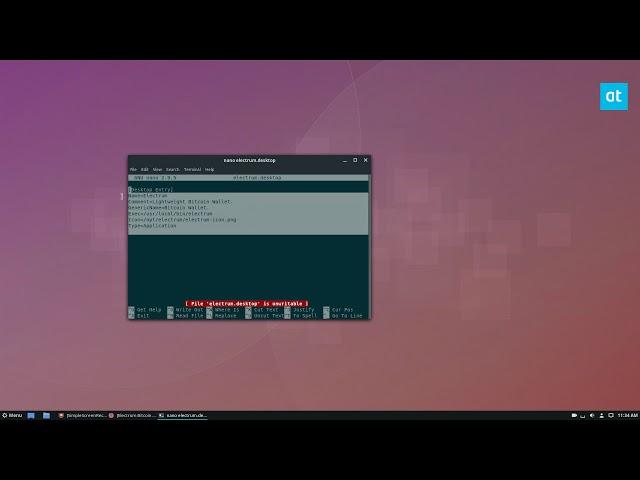
Task: Open the Help menu in the terminal
Action: pyautogui.click(x=209, y=169)
